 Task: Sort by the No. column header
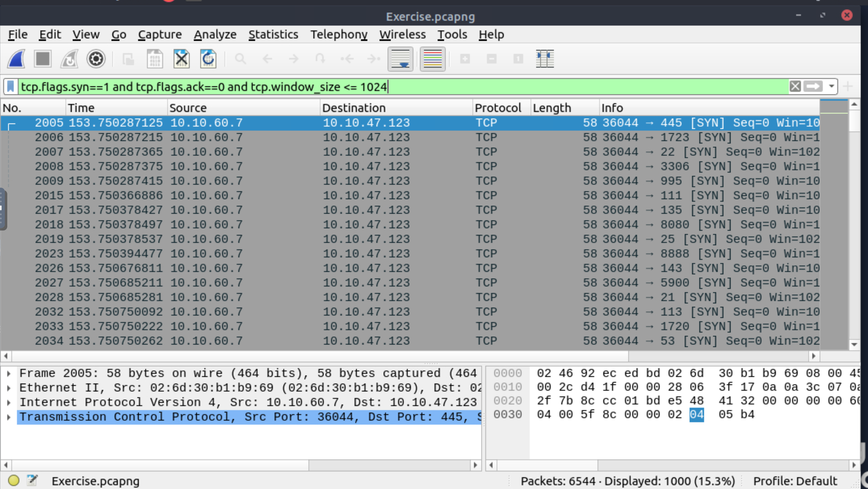tap(33, 108)
